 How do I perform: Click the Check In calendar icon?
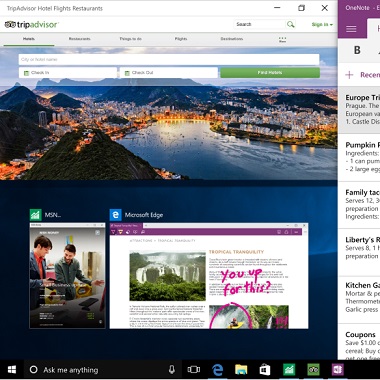coord(26,73)
